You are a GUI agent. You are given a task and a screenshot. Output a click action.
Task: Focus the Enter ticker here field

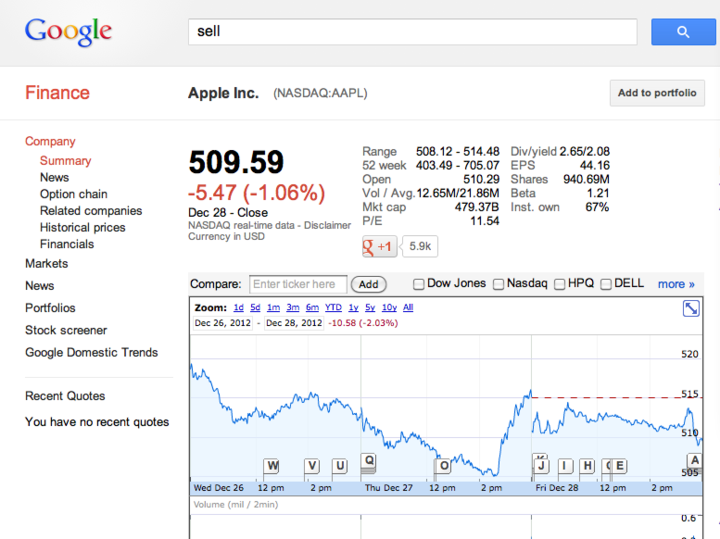298,284
